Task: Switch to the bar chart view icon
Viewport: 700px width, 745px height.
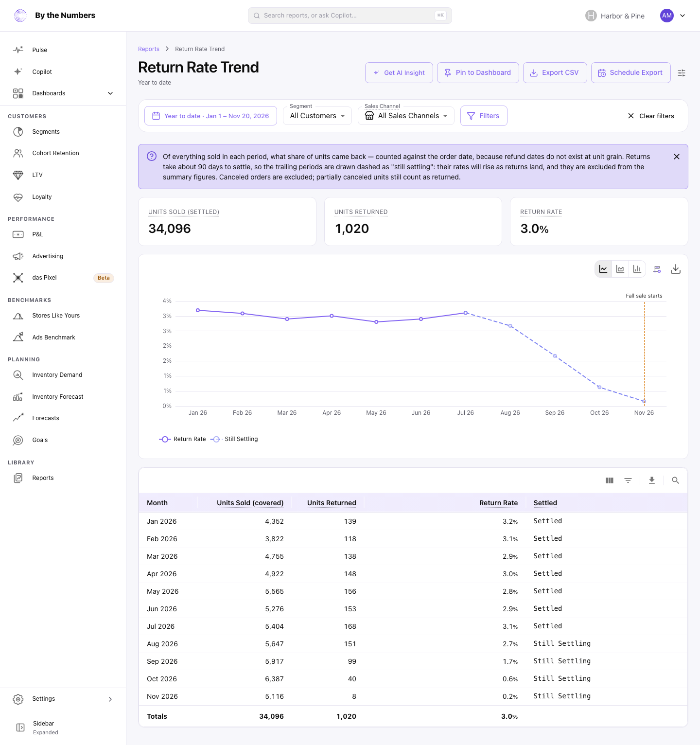Action: (637, 269)
